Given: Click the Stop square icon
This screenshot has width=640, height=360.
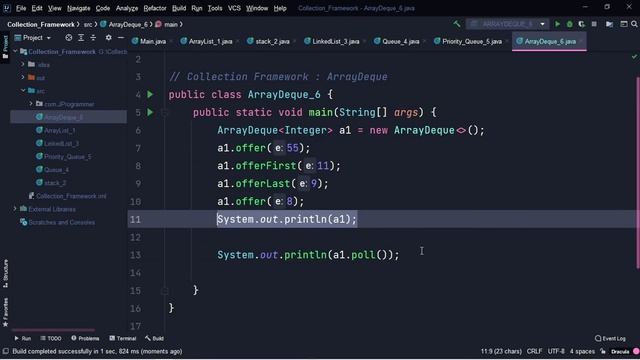Looking at the screenshot, I should (594, 24).
